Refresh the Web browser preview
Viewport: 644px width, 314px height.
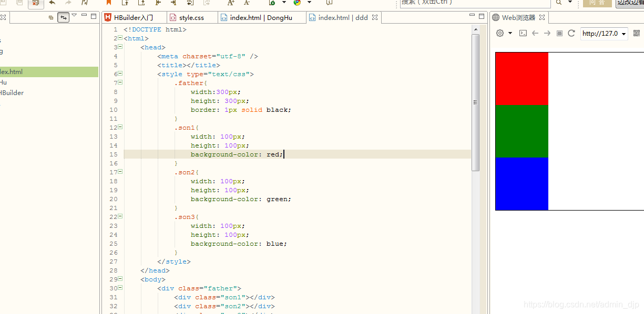tap(571, 33)
